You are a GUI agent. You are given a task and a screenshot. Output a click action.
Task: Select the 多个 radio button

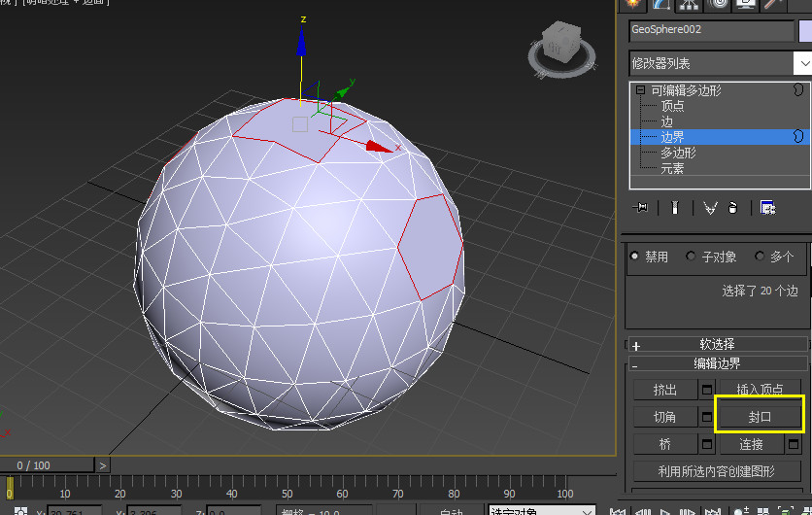coord(760,257)
